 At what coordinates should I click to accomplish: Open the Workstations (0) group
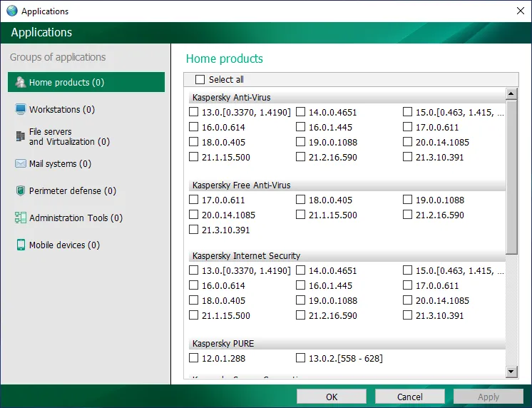point(86,109)
